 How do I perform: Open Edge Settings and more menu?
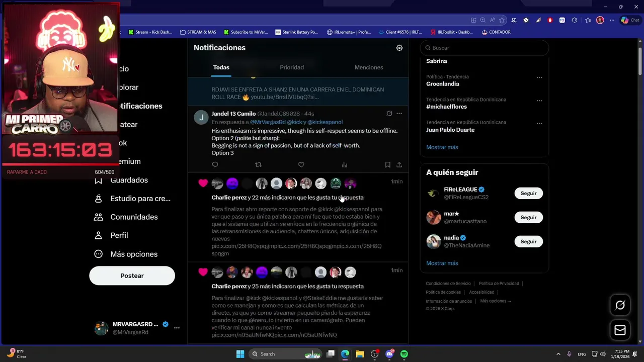click(x=612, y=20)
